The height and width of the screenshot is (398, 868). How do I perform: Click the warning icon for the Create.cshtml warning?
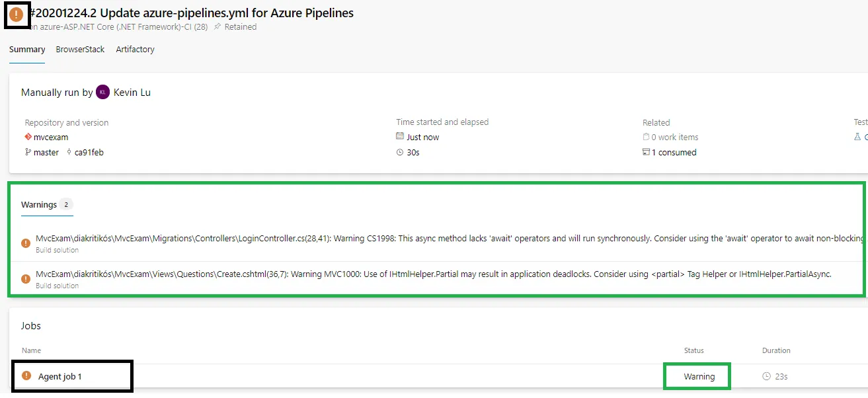click(x=26, y=278)
